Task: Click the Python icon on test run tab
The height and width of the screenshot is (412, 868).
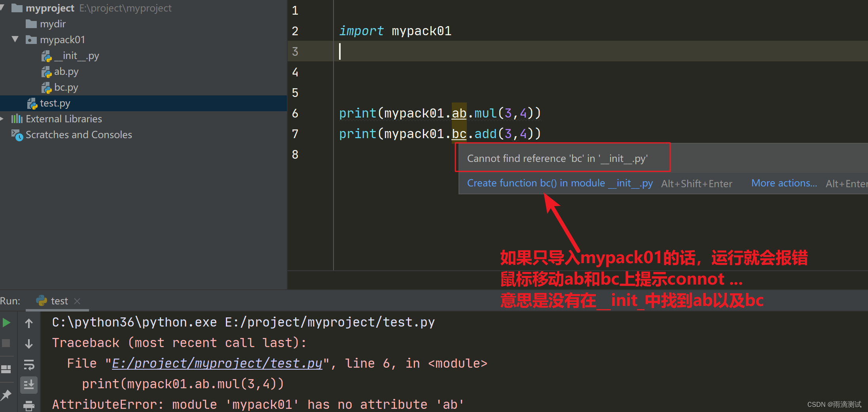Action: [42, 301]
